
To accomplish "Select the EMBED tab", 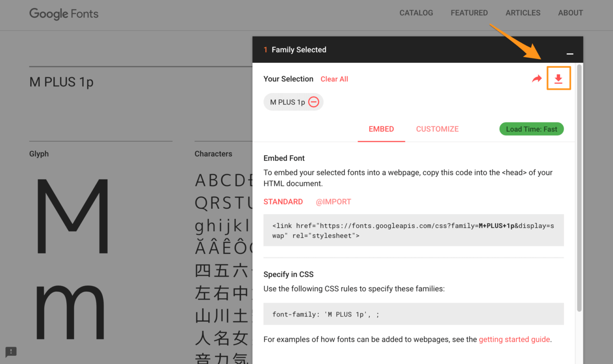I will 381,129.
